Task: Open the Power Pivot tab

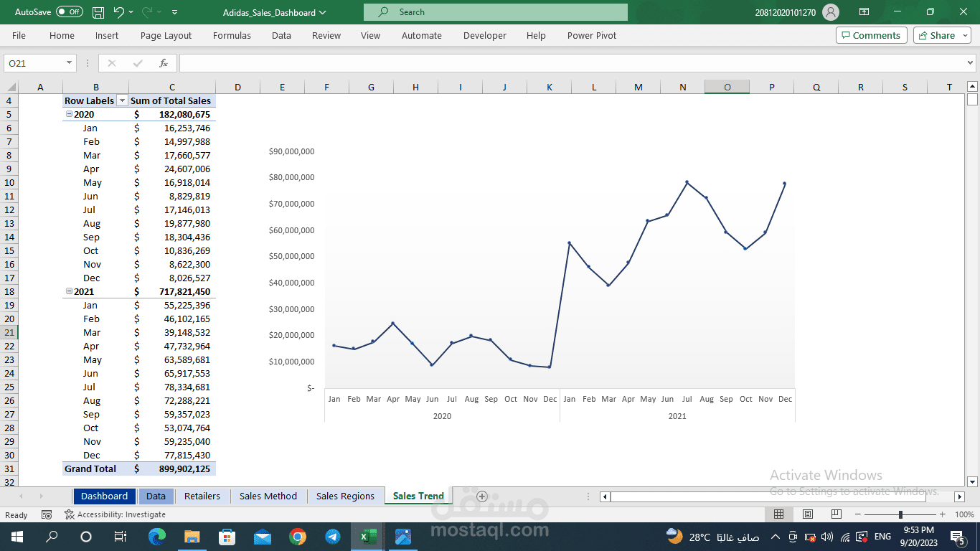Action: (x=591, y=35)
